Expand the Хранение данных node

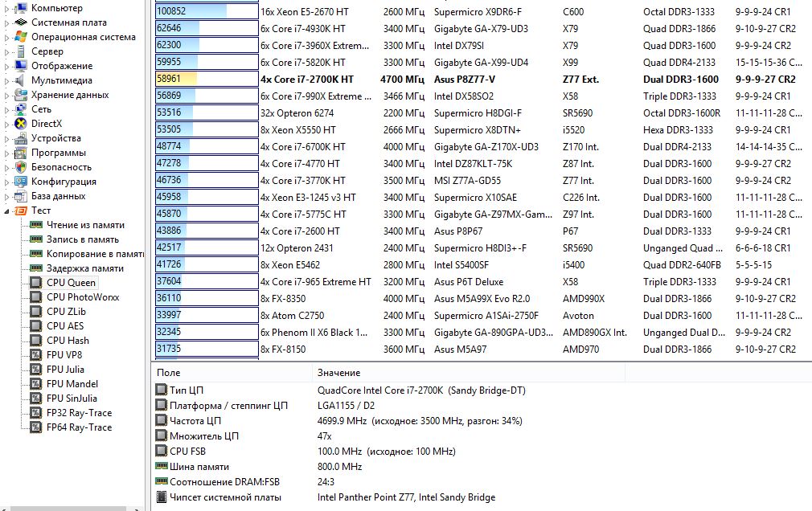6,96
